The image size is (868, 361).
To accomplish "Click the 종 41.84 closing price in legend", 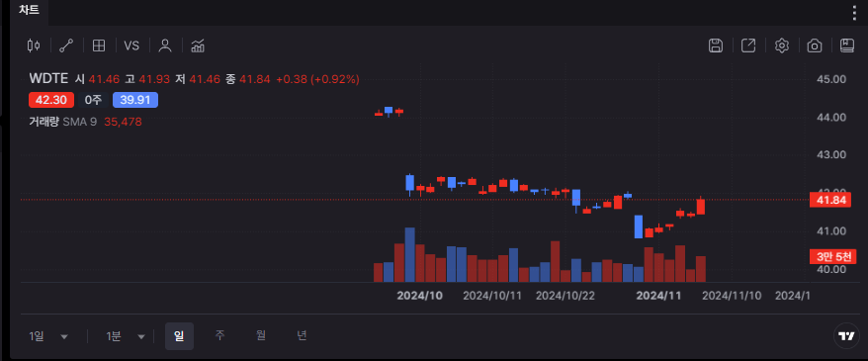I will [247, 79].
